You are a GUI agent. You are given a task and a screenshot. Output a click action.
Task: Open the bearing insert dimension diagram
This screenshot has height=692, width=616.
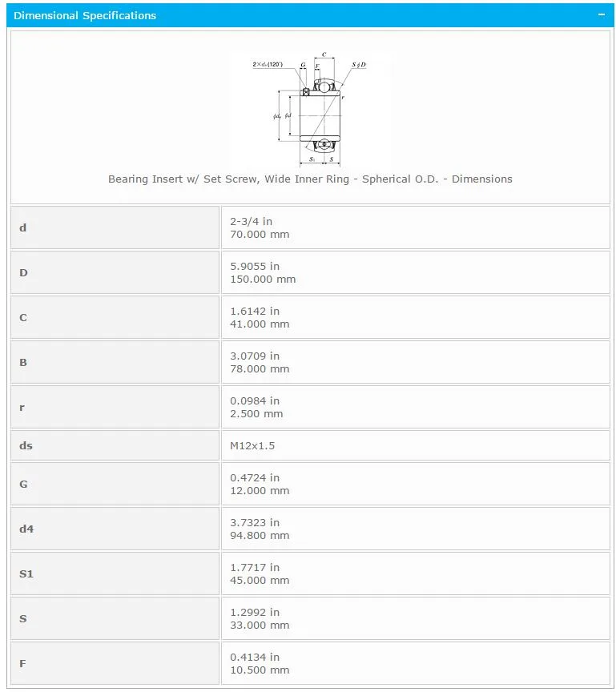pos(311,109)
